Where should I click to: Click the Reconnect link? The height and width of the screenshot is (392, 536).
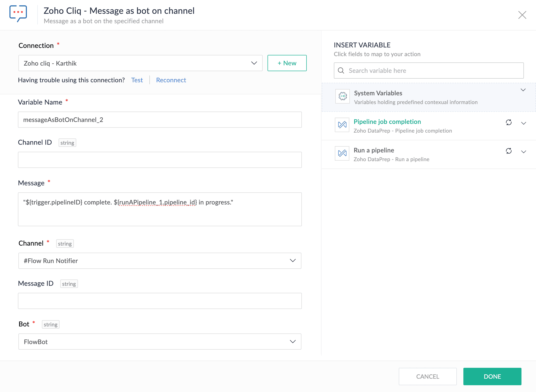[171, 80]
